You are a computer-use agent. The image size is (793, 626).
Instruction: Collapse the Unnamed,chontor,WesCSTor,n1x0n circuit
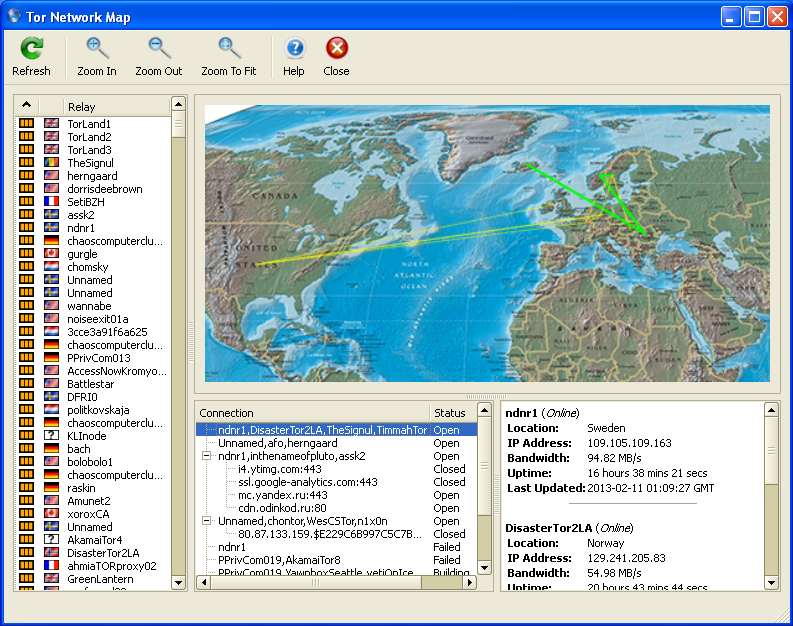point(206,520)
